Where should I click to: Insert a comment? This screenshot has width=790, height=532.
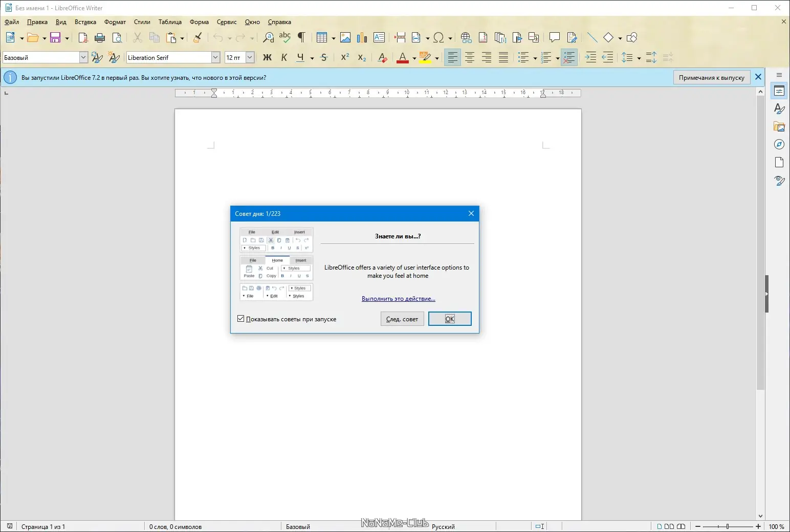[x=554, y=37]
